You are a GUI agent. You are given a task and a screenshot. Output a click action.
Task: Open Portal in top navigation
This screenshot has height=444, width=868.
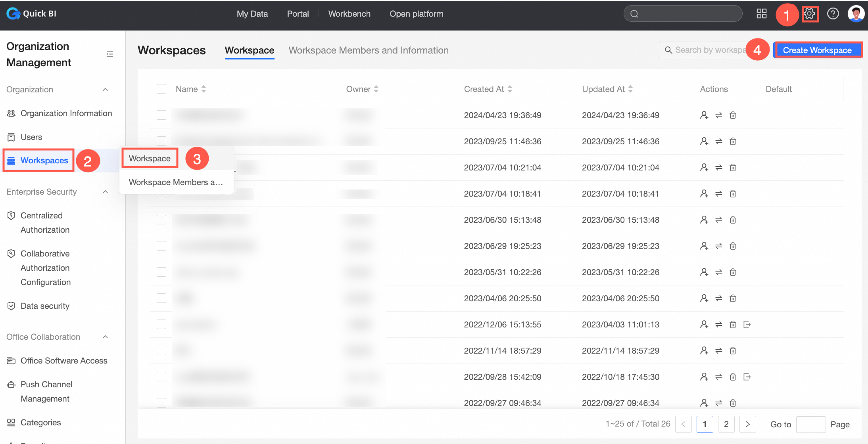click(298, 14)
